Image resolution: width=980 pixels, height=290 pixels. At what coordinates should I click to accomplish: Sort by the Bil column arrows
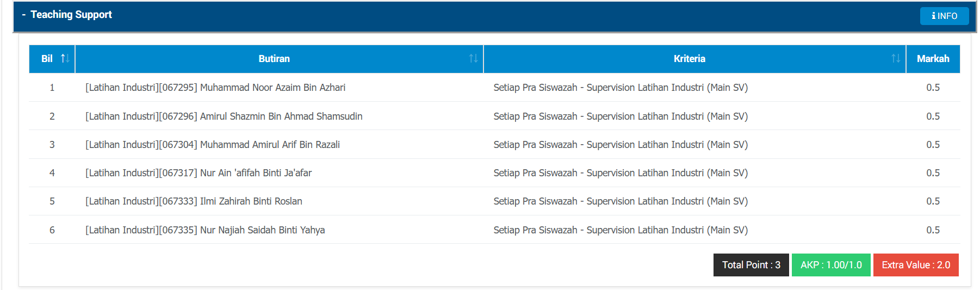pyautogui.click(x=65, y=58)
